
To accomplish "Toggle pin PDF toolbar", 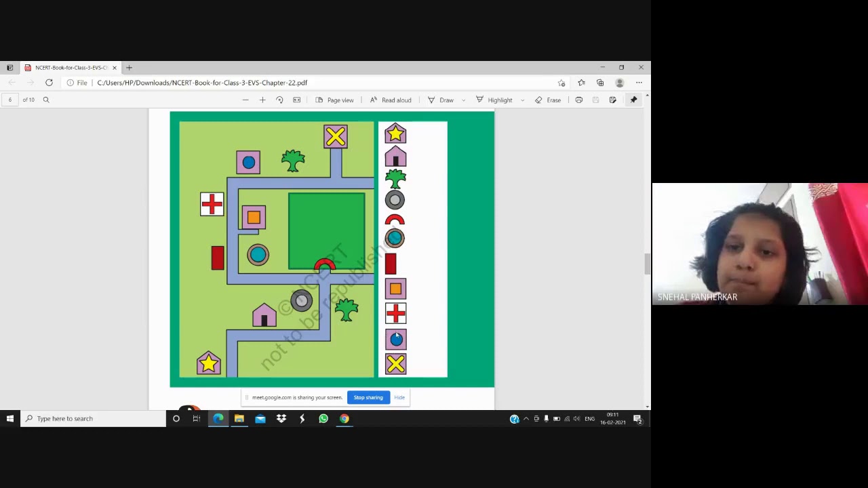I will [x=633, y=100].
